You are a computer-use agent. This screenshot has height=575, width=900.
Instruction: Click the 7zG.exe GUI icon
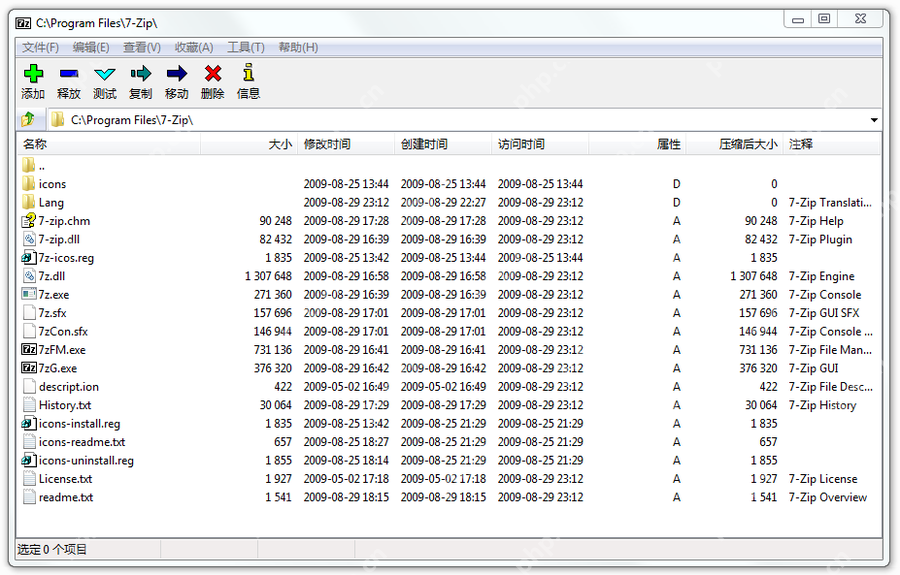tap(29, 368)
